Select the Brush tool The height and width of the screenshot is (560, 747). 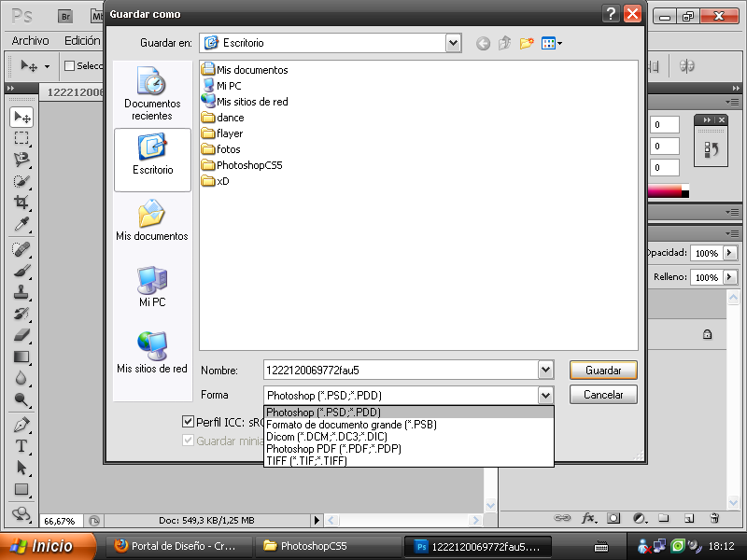(21, 271)
